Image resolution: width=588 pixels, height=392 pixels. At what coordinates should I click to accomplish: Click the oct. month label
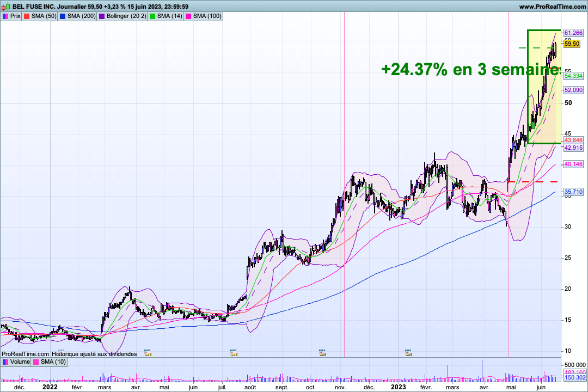click(311, 387)
